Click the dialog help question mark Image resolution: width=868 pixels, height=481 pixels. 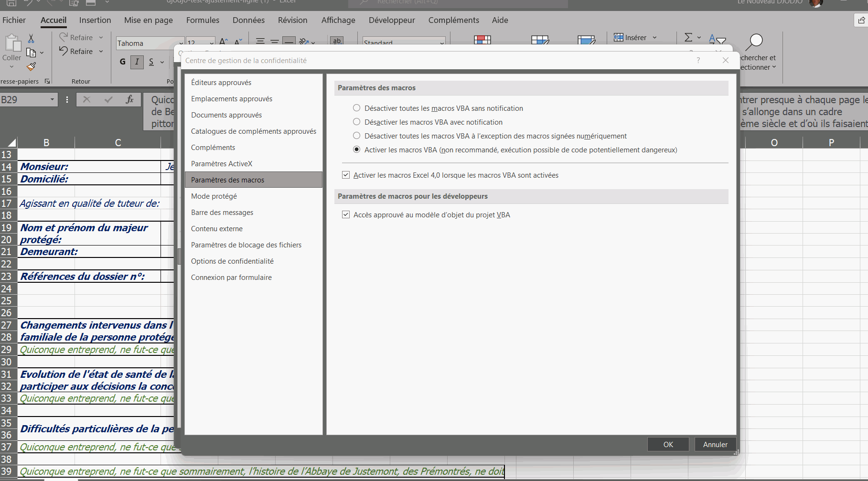click(698, 60)
